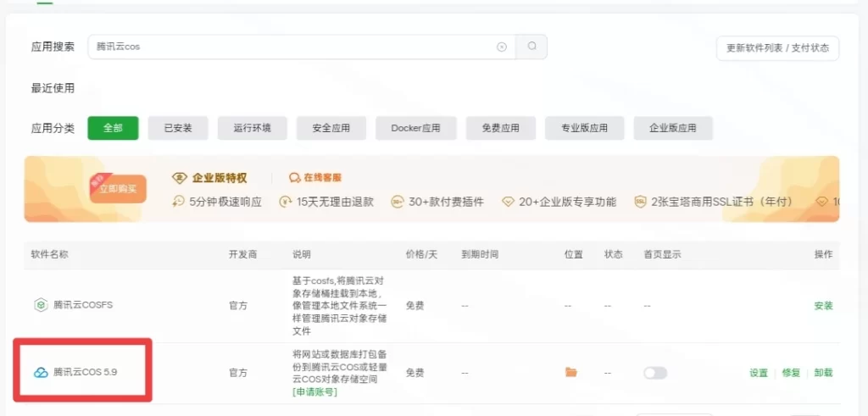Screen dimensions: 868x416
Task: Click the 腾讯云COSFS name text
Action: 83,305
